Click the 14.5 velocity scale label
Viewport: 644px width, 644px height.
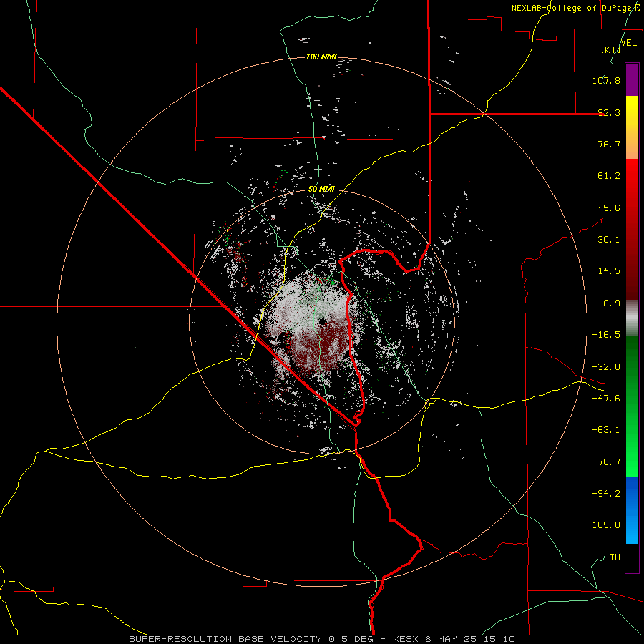click(x=609, y=271)
